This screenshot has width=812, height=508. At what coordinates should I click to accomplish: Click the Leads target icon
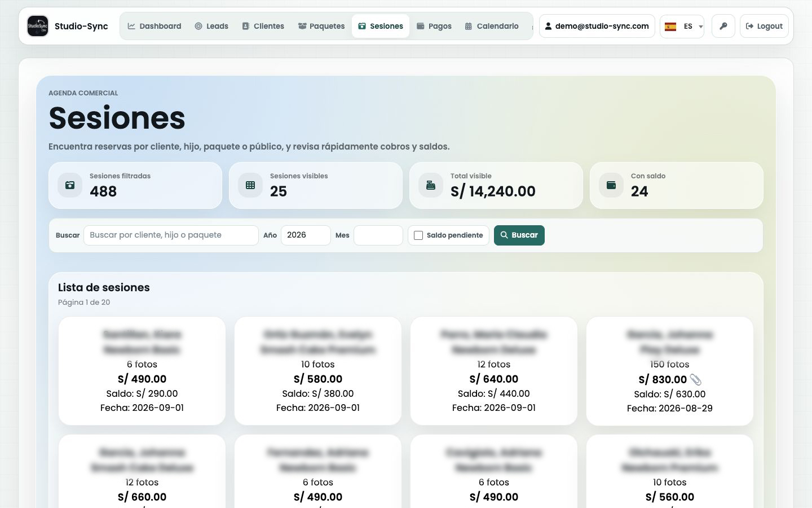(198, 26)
